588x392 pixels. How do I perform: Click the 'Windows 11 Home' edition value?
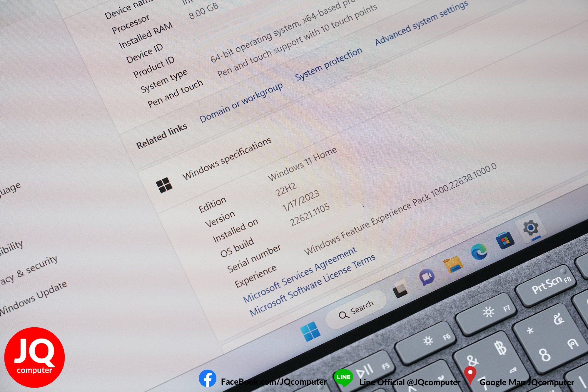302,164
